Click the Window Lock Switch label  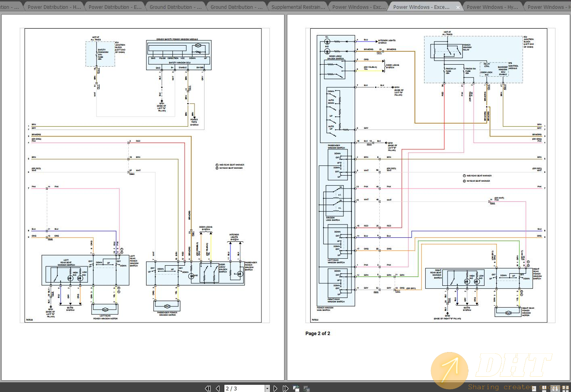333,219
